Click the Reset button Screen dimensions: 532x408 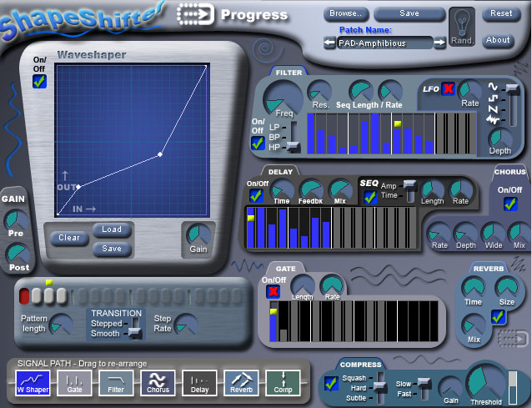click(501, 13)
